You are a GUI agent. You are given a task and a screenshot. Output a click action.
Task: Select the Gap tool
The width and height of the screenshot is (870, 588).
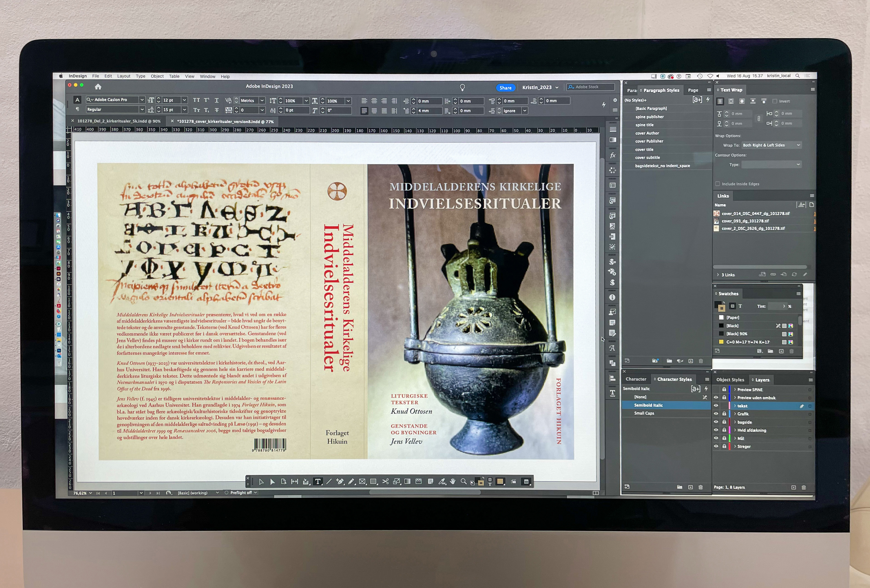pyautogui.click(x=295, y=482)
